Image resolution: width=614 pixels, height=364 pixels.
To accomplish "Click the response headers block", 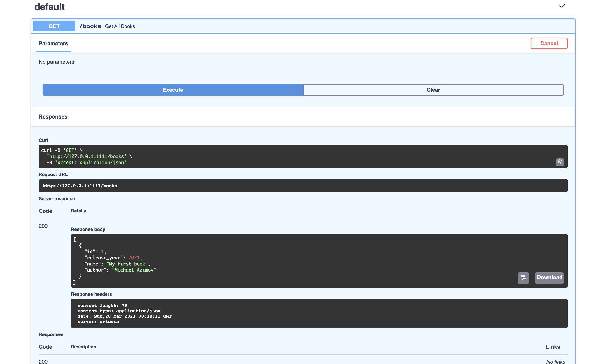I will 319,313.
